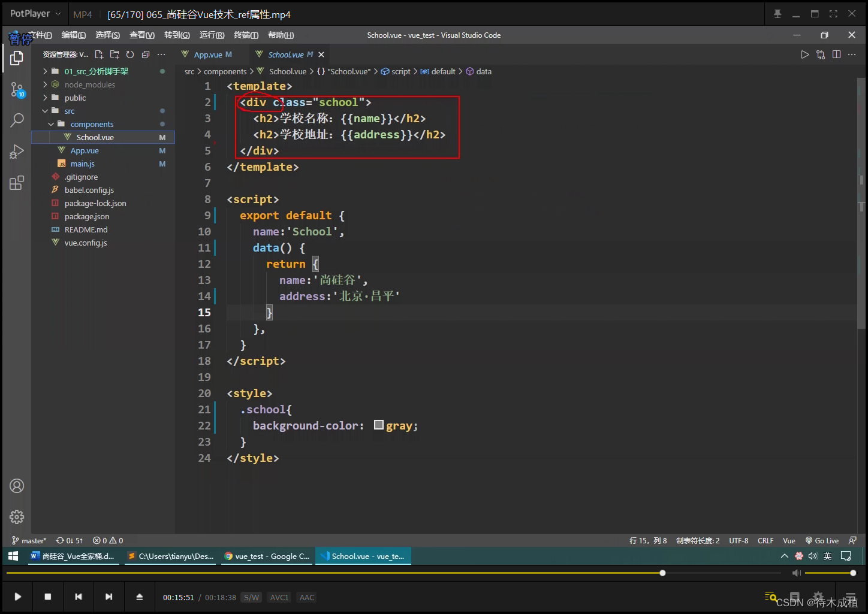
Task: Start Go Live server from status bar
Action: (822, 540)
